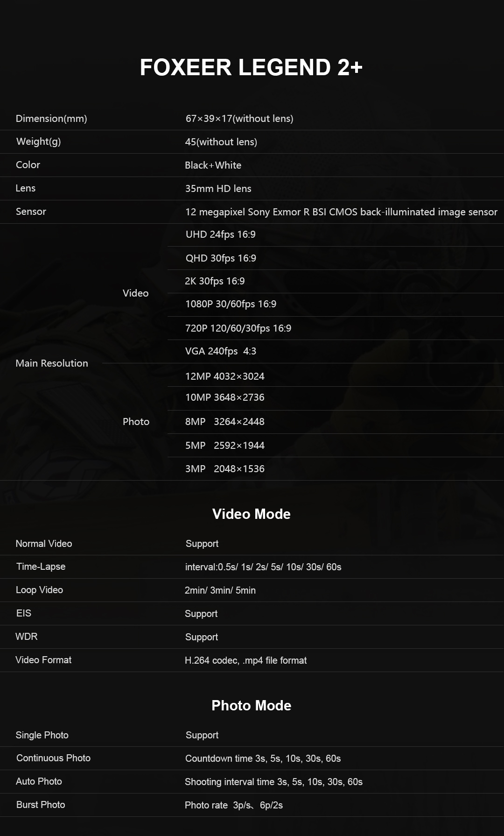Select the Loop Video label
Screen dimensions: 504x836
coord(39,590)
